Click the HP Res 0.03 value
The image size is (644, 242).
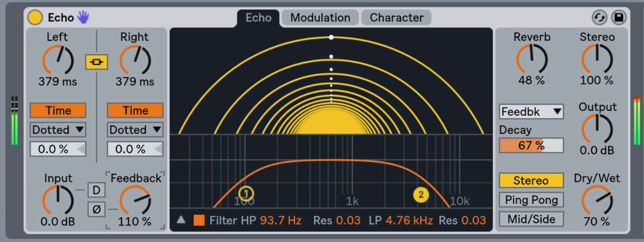point(348,220)
